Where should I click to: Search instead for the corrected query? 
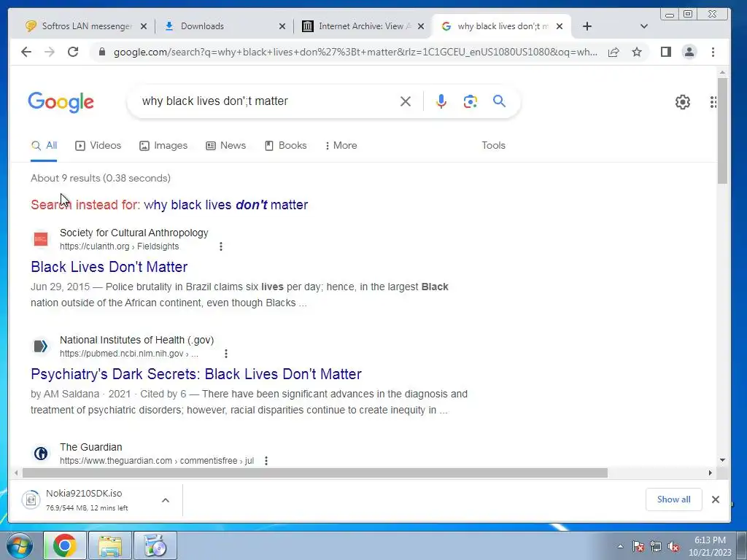point(226,205)
